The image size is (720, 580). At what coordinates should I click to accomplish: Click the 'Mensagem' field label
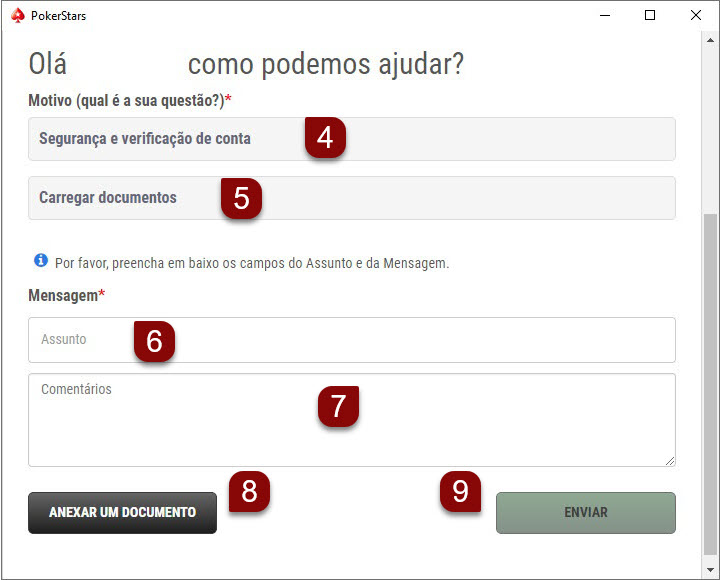(66, 296)
